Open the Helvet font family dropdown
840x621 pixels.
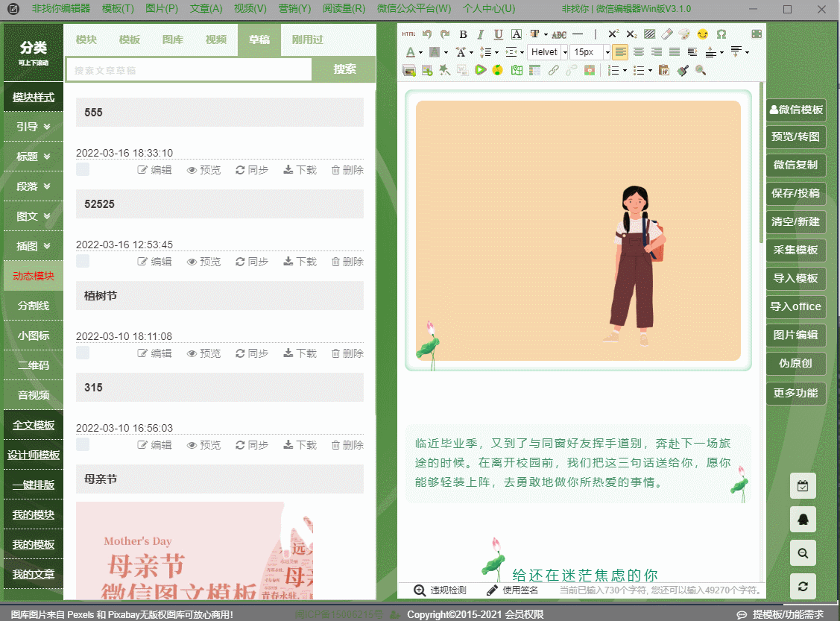565,52
